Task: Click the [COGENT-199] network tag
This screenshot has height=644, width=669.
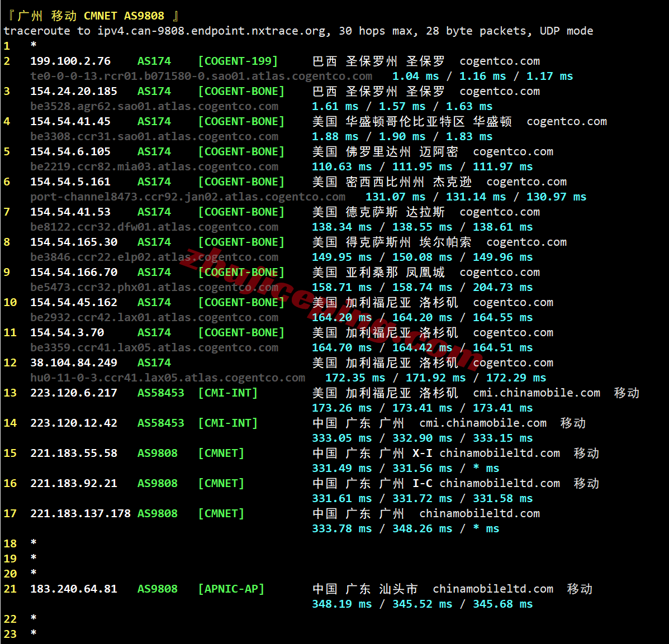Action: pyautogui.click(x=238, y=61)
